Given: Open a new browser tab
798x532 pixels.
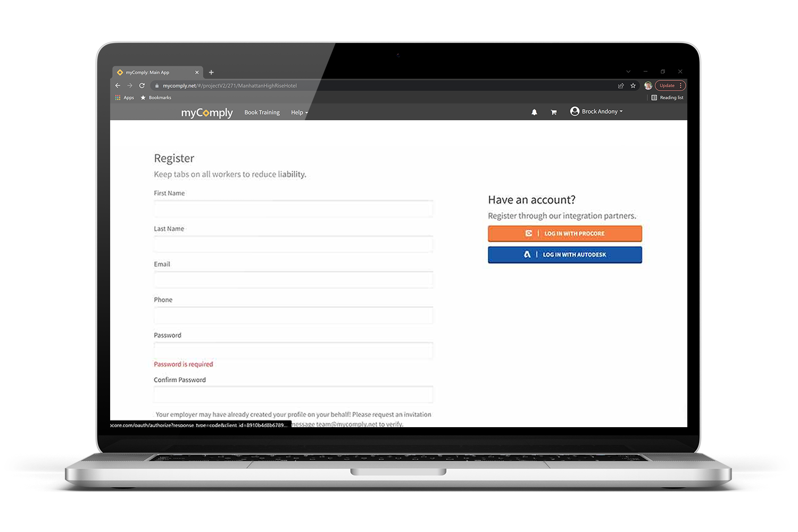Looking at the screenshot, I should [211, 72].
